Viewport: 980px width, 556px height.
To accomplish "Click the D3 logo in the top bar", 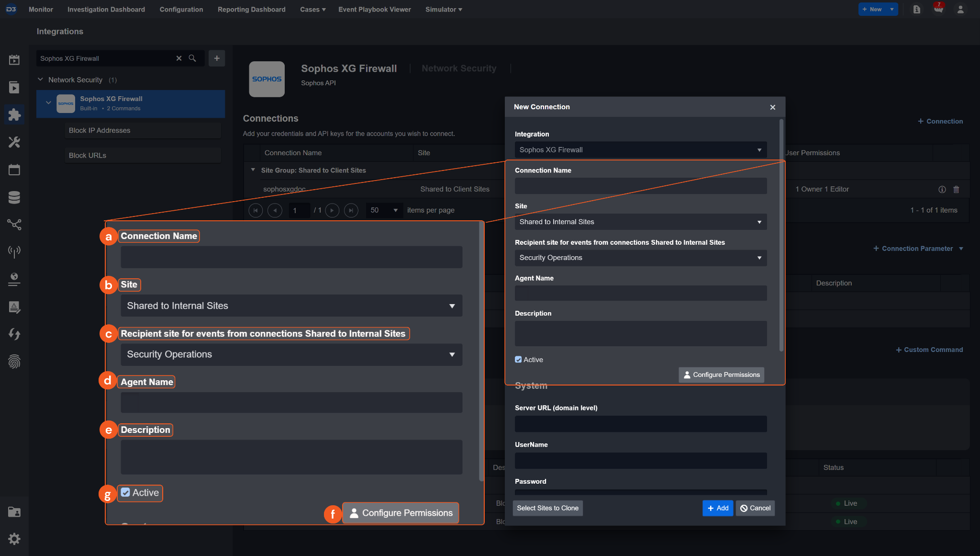I will click(11, 9).
